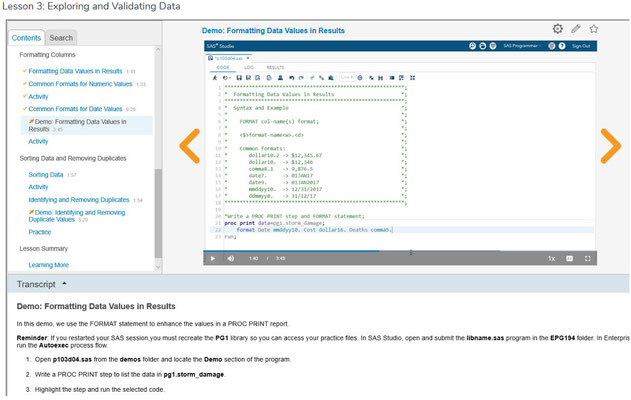The width and height of the screenshot is (631, 400).
Task: Click the Undo arrow in SAS toolbar
Action: click(292, 78)
